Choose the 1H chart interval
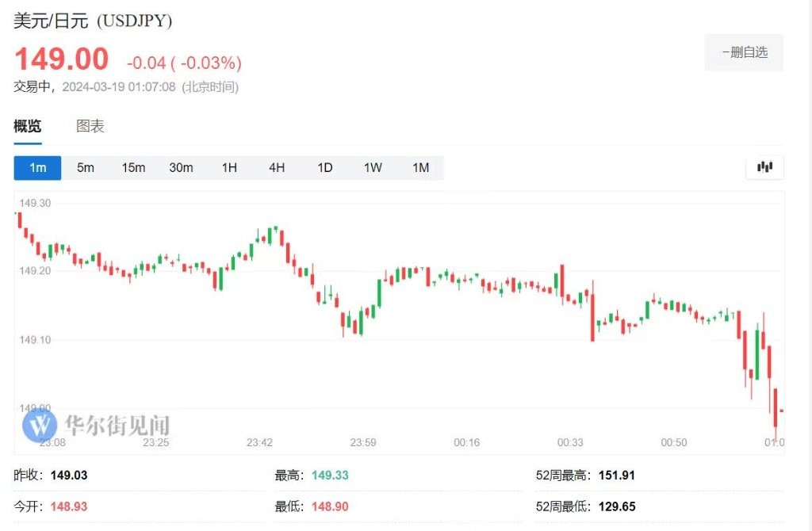This screenshot has height=531, width=812. pos(229,167)
